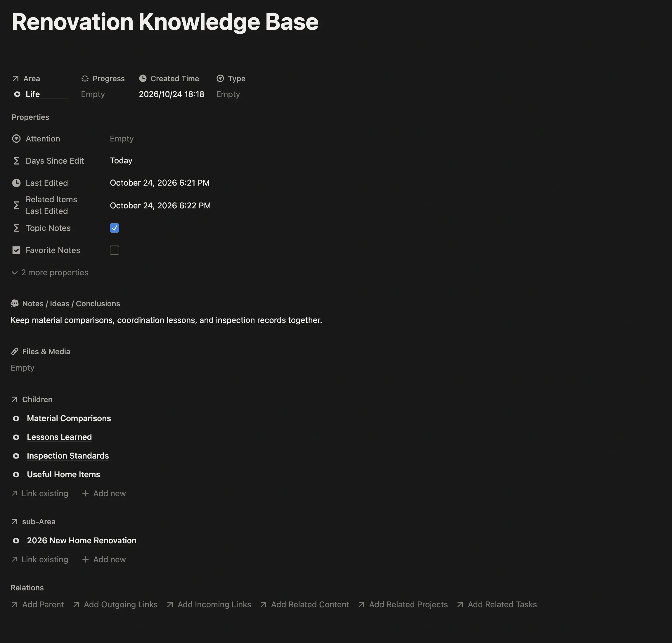
Task: Click the Area relation arrow icon
Action: tap(15, 79)
